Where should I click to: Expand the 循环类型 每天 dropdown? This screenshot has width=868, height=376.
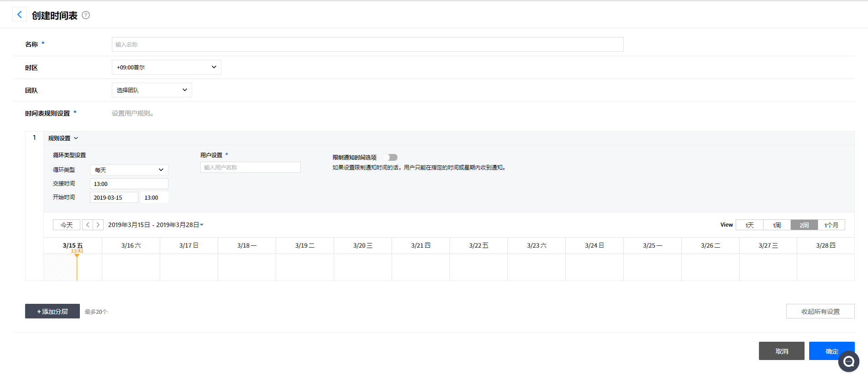[129, 170]
